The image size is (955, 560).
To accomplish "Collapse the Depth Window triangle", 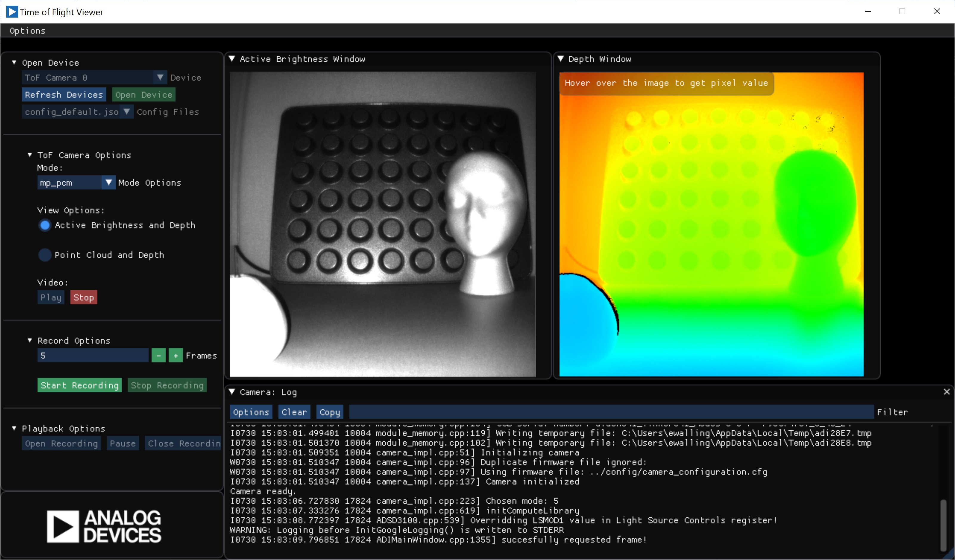I will 560,59.
